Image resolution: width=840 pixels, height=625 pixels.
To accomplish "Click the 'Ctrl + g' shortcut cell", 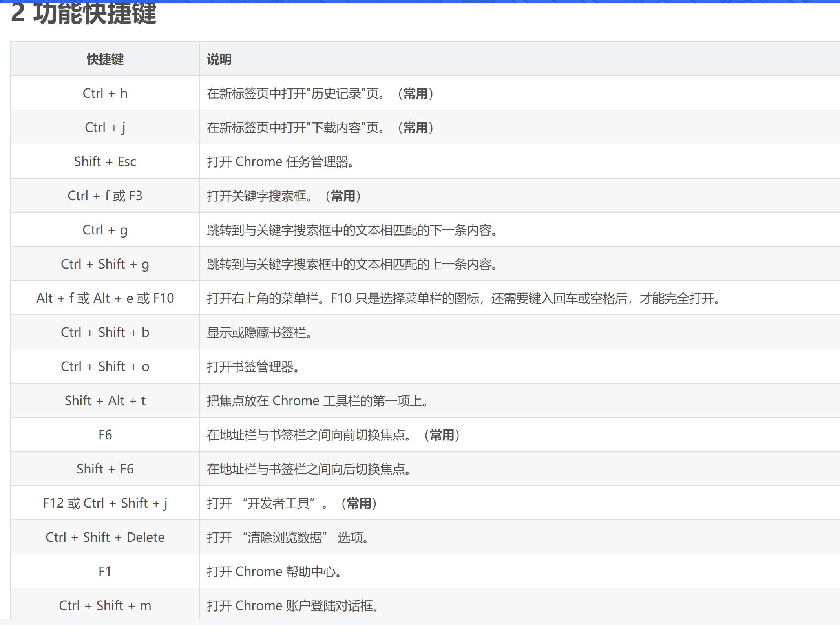I will (x=105, y=230).
